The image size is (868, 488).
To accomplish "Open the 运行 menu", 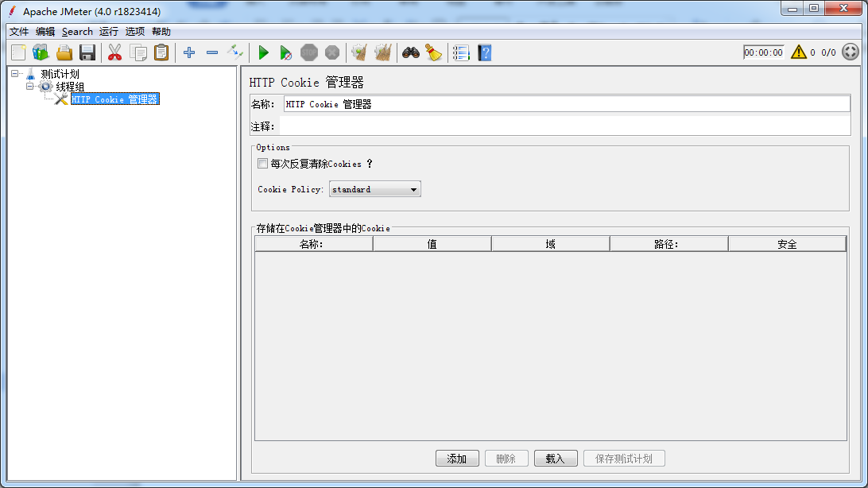I will (108, 32).
